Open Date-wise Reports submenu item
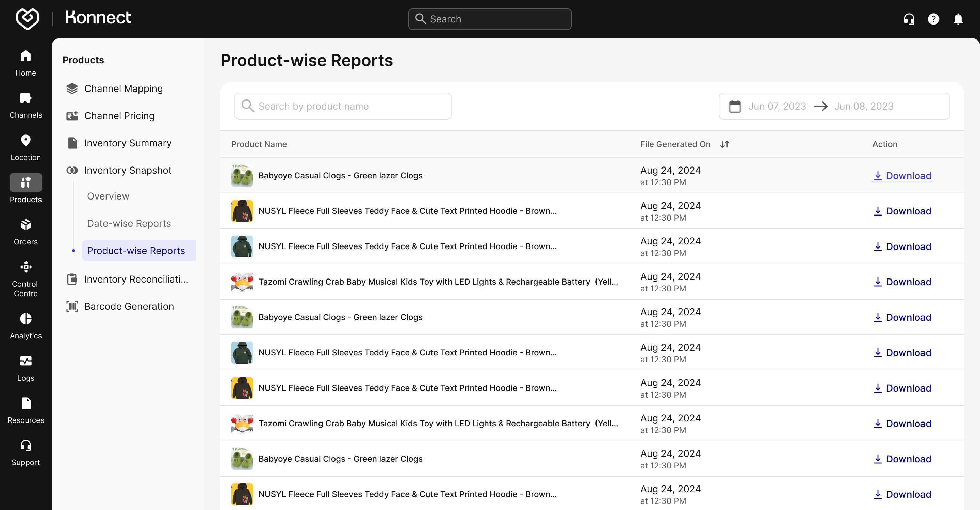This screenshot has width=980, height=510. click(129, 223)
